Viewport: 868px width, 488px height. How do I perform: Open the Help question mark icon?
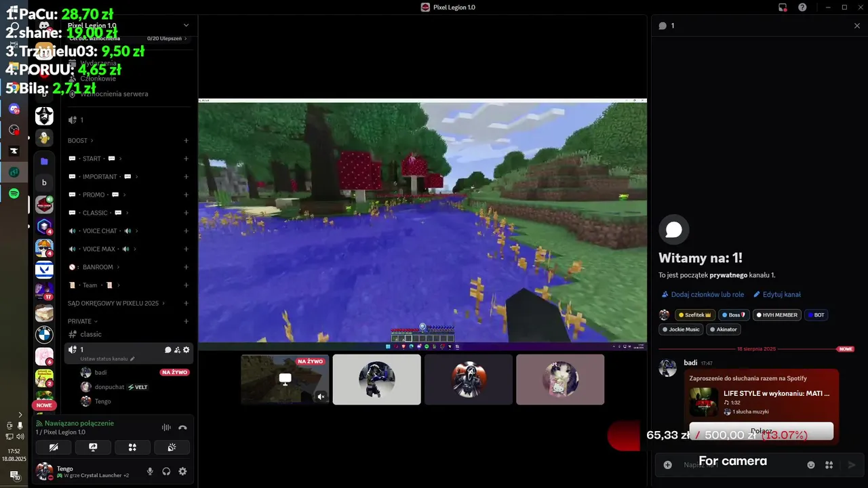802,7
